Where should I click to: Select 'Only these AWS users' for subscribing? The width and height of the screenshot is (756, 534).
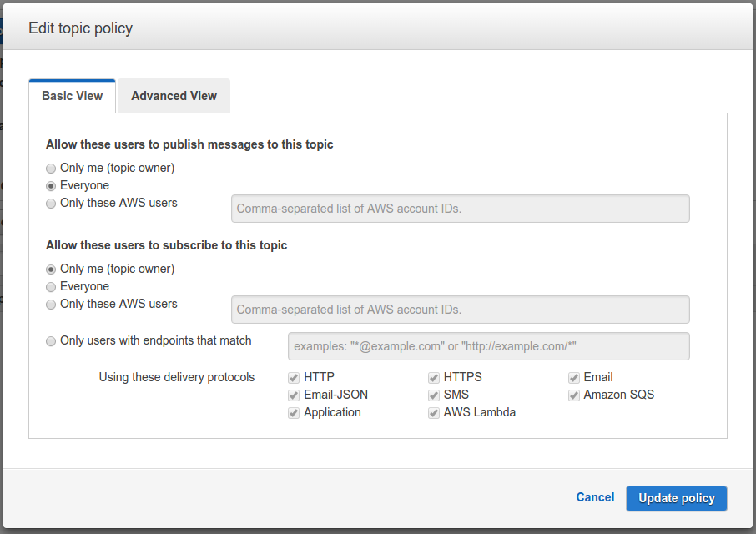tap(52, 305)
